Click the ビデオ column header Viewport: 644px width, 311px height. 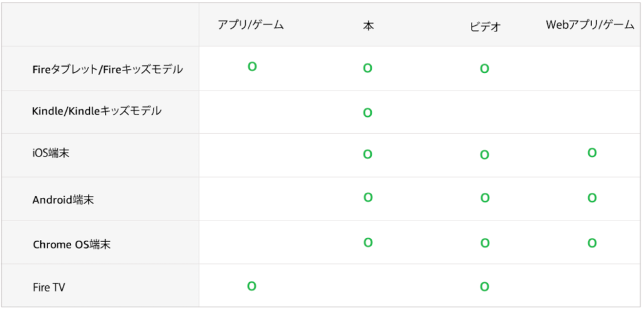coord(485,26)
